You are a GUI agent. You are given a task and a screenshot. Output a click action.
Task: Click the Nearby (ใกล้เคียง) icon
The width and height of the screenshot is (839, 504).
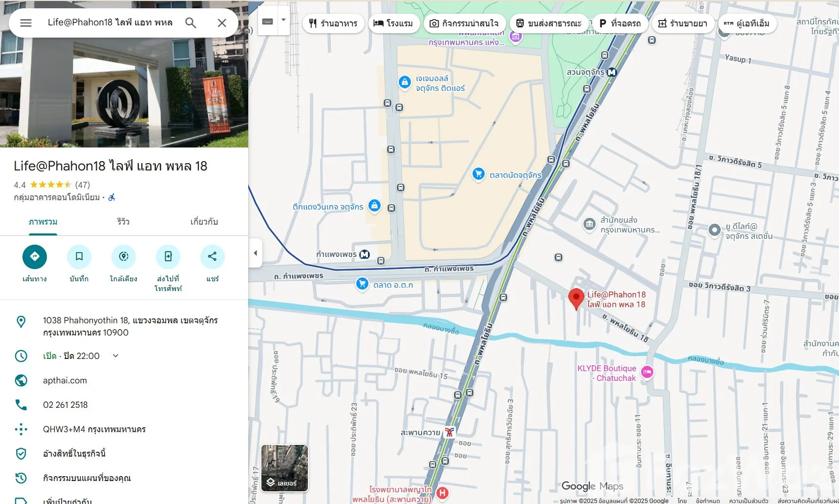point(124,257)
